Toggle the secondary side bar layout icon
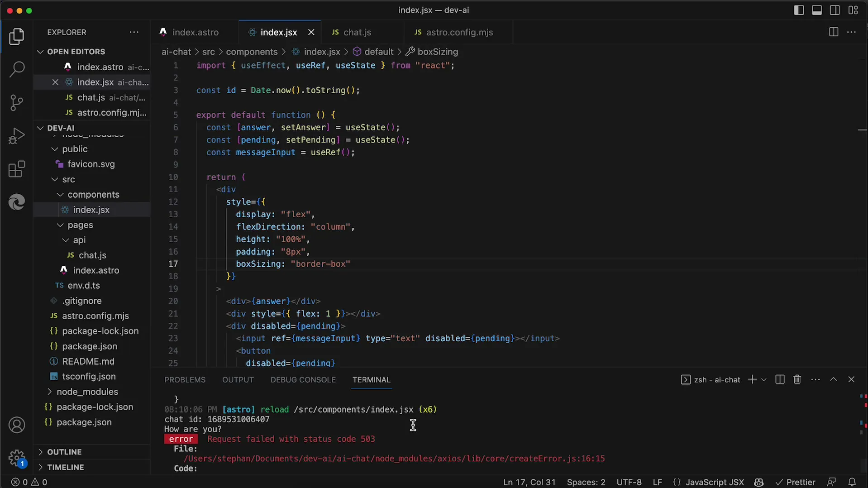The image size is (868, 488). [x=835, y=10]
